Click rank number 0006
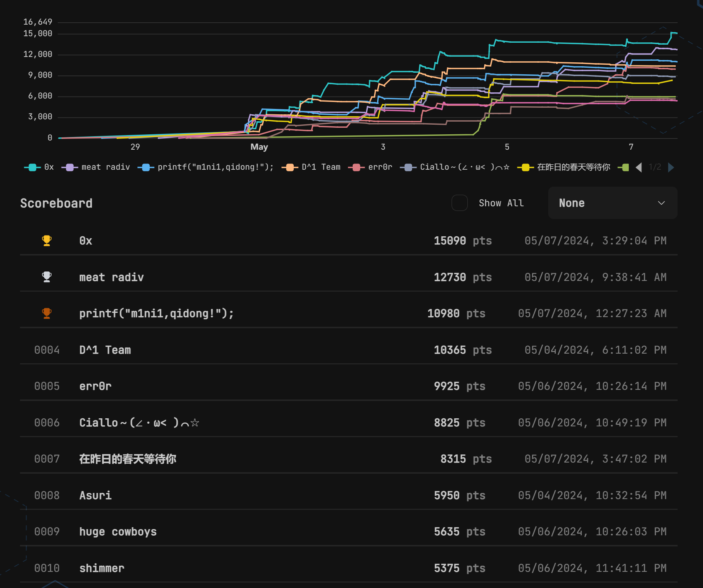The width and height of the screenshot is (703, 588). point(47,423)
